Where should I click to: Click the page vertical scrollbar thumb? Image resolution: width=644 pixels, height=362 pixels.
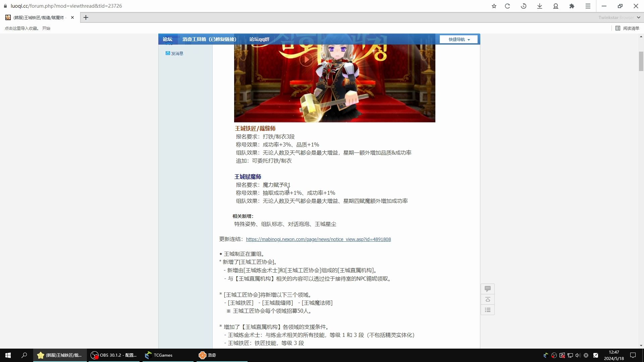point(641,61)
